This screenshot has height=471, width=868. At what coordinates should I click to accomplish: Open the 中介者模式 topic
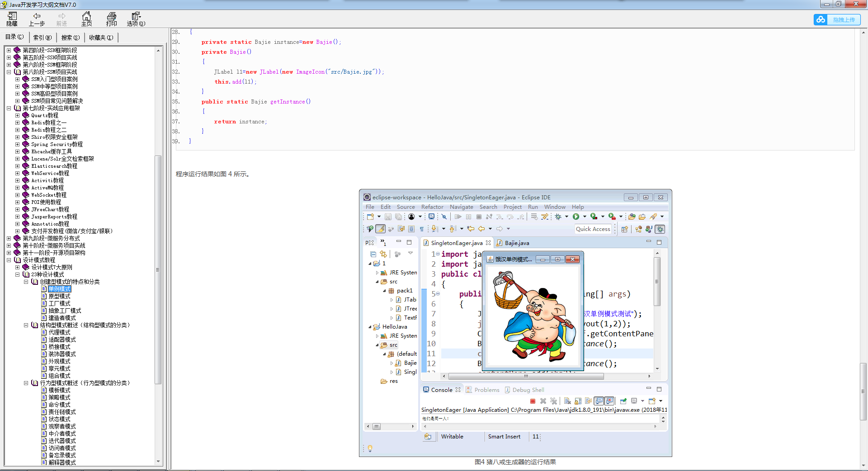click(62, 433)
